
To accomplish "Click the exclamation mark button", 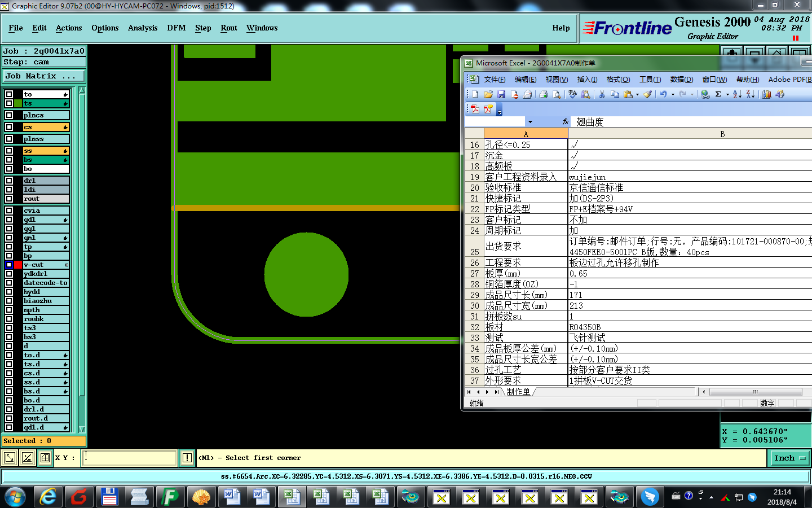I will click(x=187, y=458).
